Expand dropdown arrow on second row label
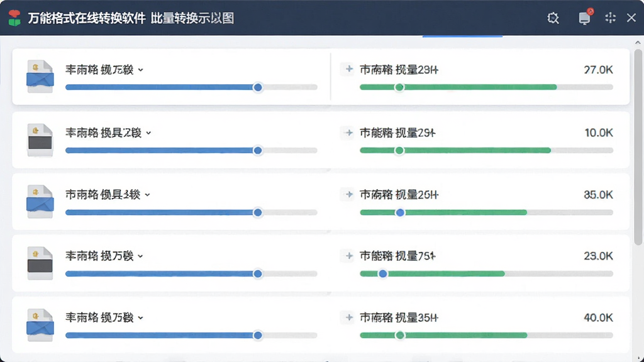The height and width of the screenshot is (362, 644). (148, 133)
